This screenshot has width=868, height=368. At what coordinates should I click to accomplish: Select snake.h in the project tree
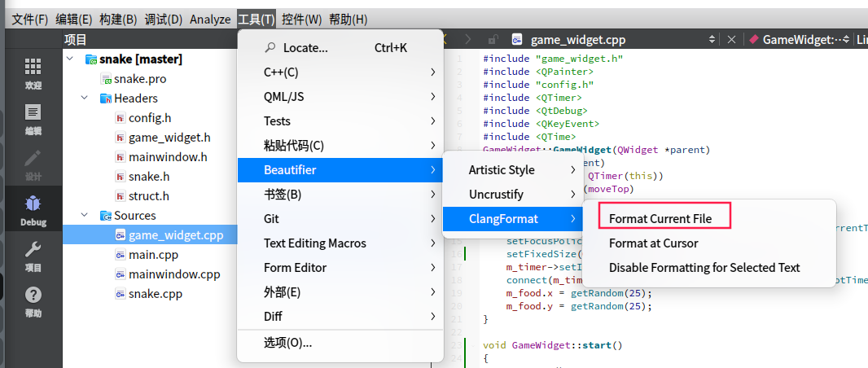tap(150, 177)
